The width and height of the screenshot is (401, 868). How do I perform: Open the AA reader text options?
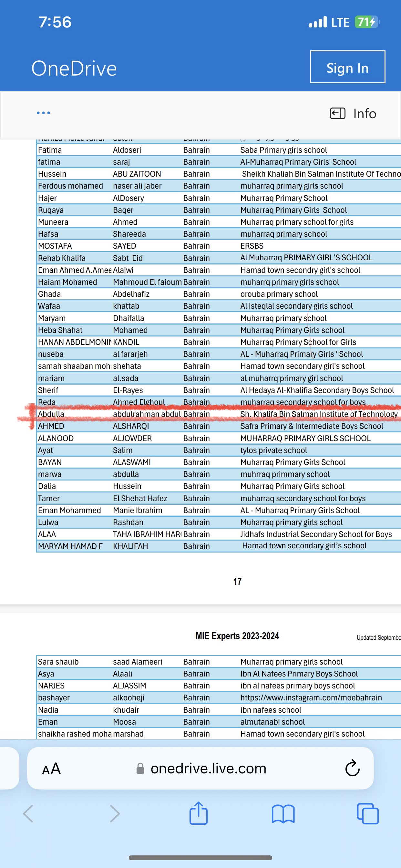[x=51, y=769]
